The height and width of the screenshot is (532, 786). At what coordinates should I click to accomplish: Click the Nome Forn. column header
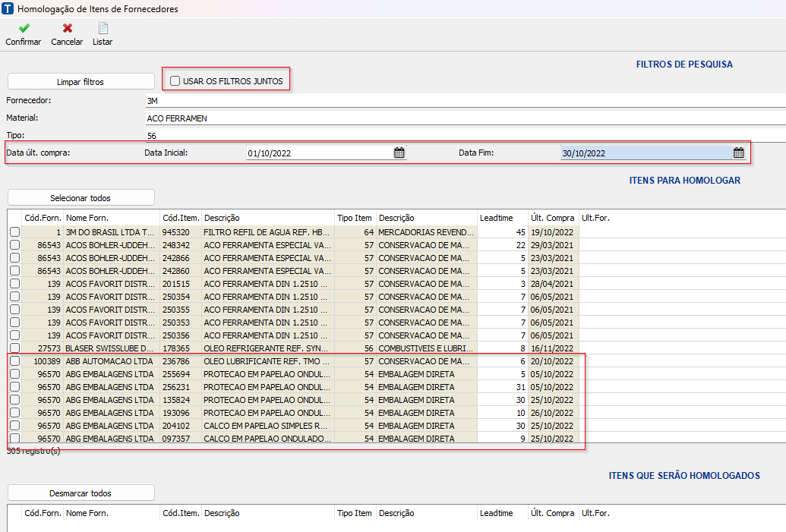(111, 218)
